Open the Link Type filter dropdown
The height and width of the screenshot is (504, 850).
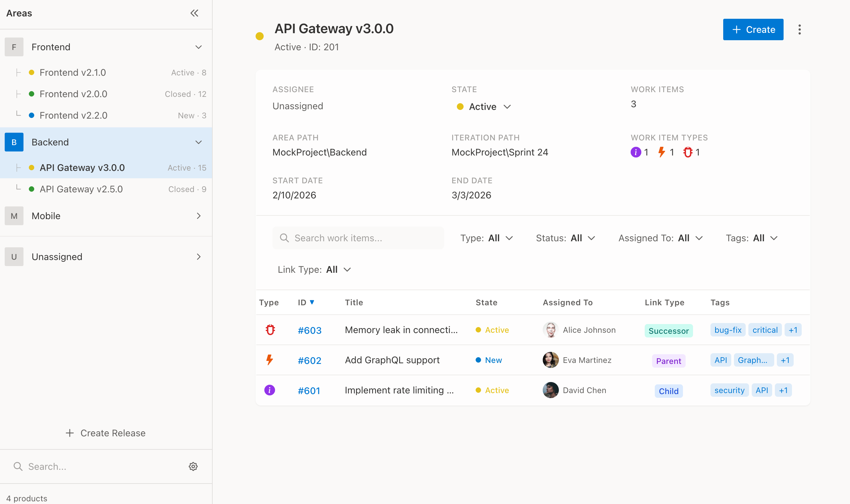314,270
